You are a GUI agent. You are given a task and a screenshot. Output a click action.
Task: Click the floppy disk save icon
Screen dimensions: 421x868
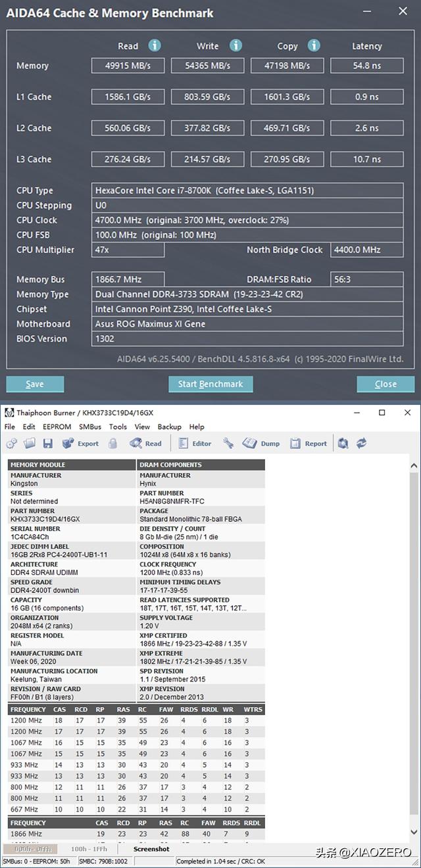point(47,444)
